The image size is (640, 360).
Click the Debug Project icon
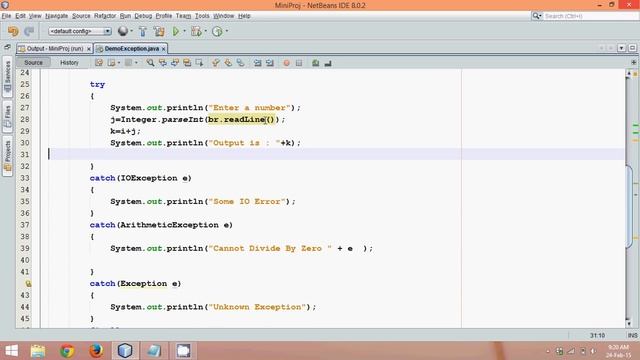click(196, 31)
